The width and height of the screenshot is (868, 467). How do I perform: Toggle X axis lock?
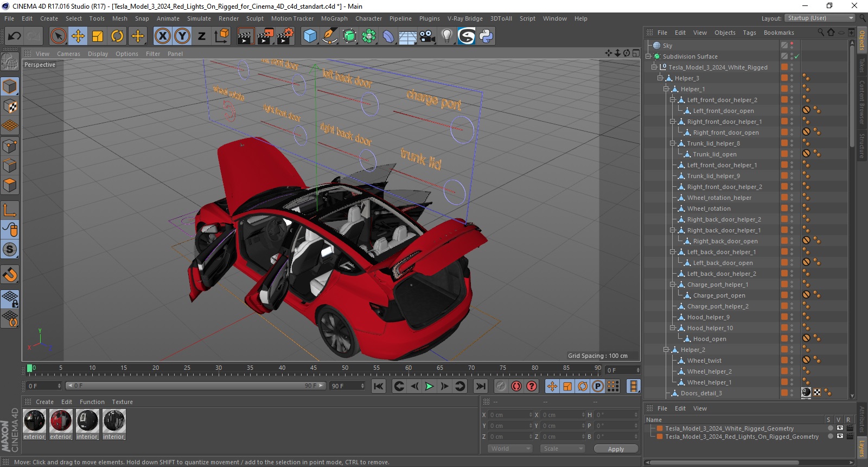pyautogui.click(x=162, y=36)
